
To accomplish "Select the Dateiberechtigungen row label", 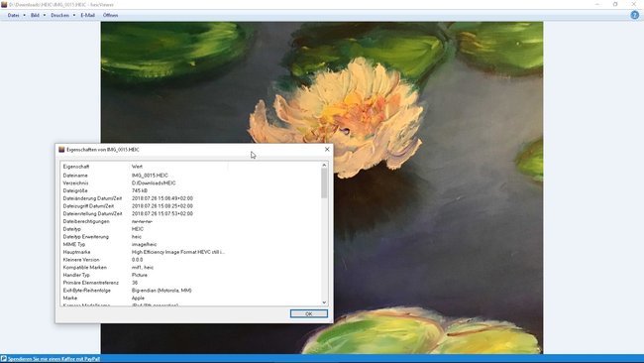I will (x=86, y=221).
